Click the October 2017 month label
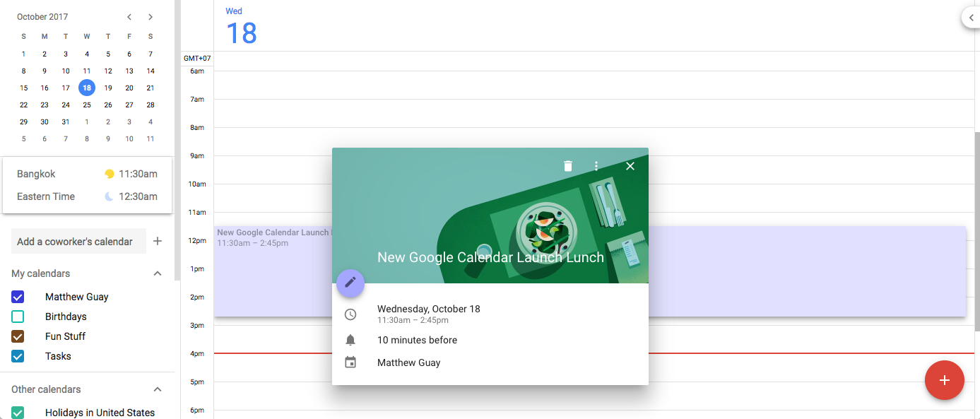This screenshot has width=980, height=419. 42,17
